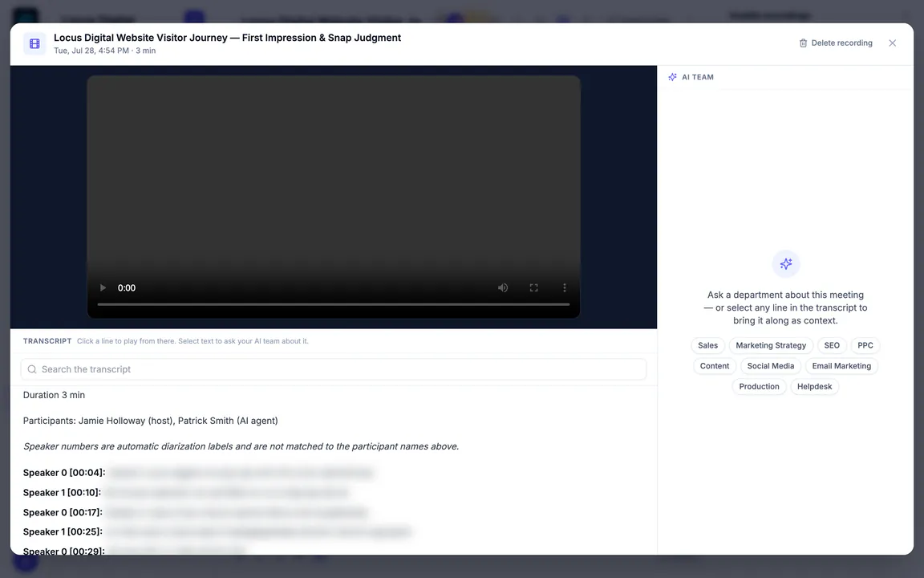Choose the Social Media department
This screenshot has width=924, height=578.
(771, 366)
